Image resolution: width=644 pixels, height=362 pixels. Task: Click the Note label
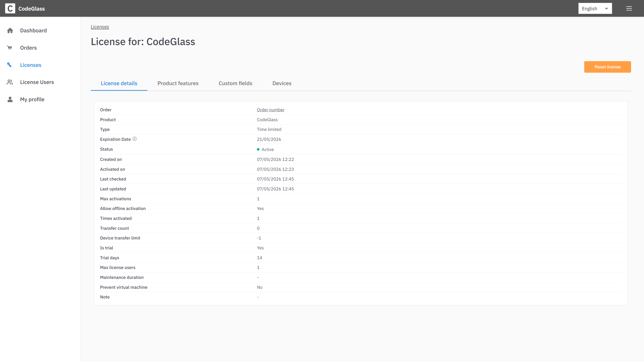[x=105, y=297]
